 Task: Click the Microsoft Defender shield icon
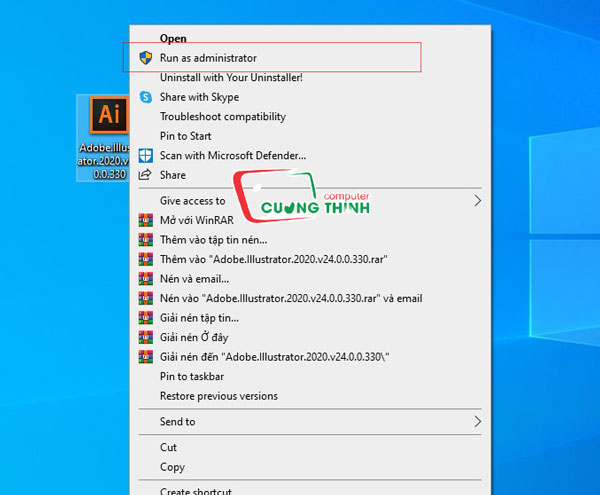pos(145,156)
